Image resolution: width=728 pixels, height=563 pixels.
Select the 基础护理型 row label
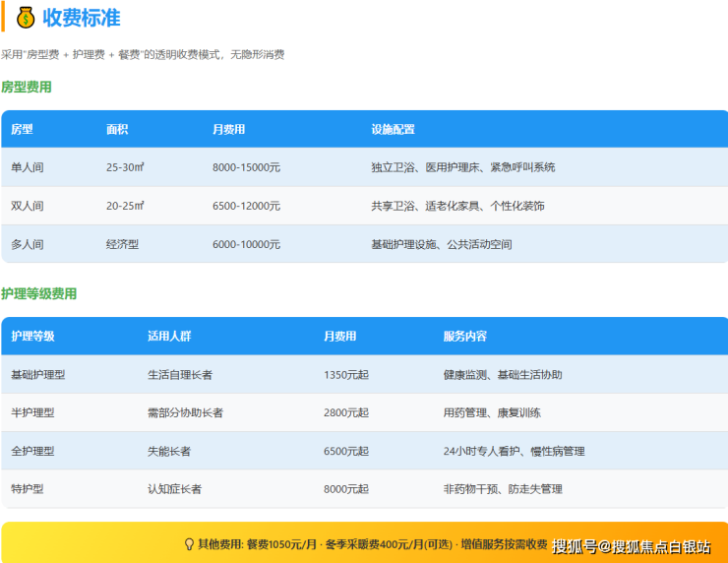click(38, 374)
